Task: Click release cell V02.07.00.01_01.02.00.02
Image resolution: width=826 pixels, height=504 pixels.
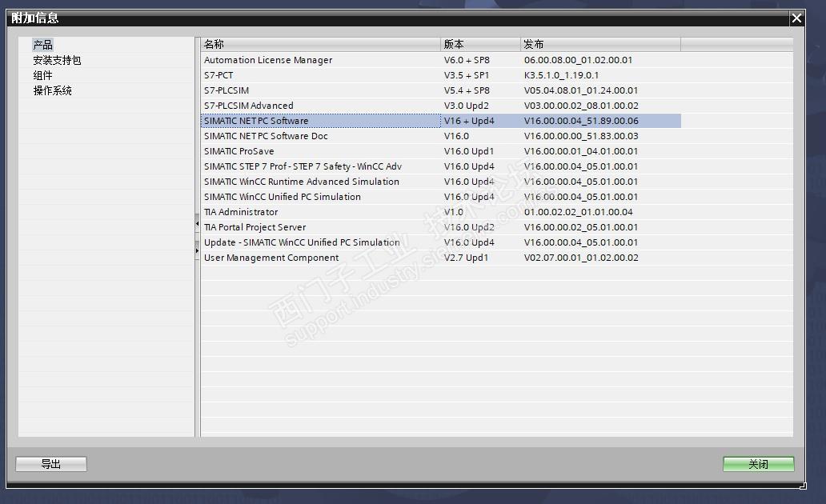Action: click(600, 258)
